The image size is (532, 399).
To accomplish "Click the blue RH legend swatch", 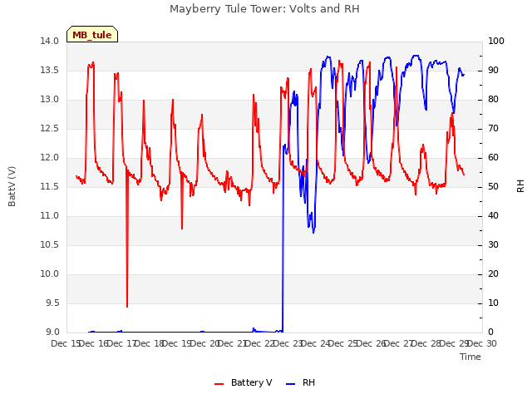I will (x=291, y=384).
